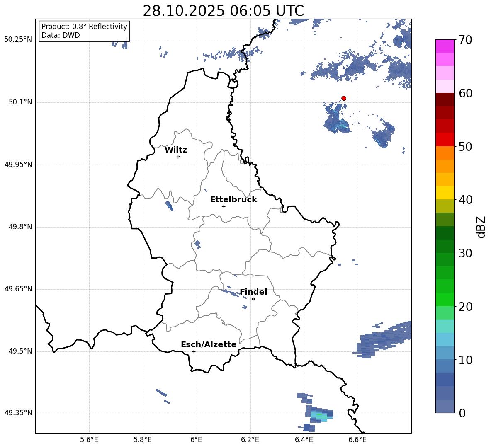Click the 50.1°N latitude label

pos(20,102)
